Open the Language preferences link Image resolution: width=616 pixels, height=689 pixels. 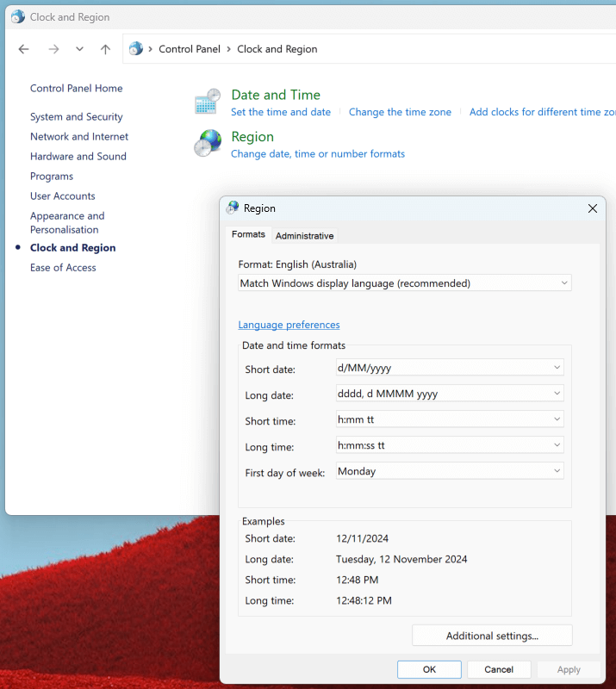pyautogui.click(x=289, y=325)
